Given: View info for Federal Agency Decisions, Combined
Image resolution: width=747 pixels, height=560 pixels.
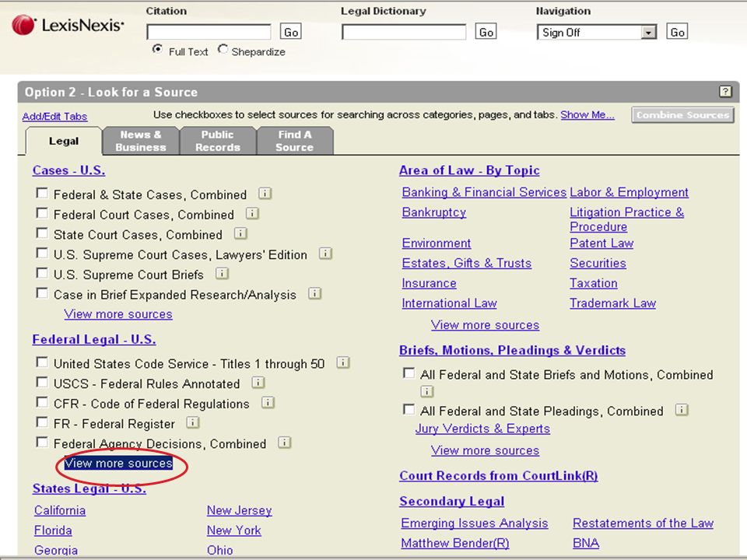Looking at the screenshot, I should (285, 443).
